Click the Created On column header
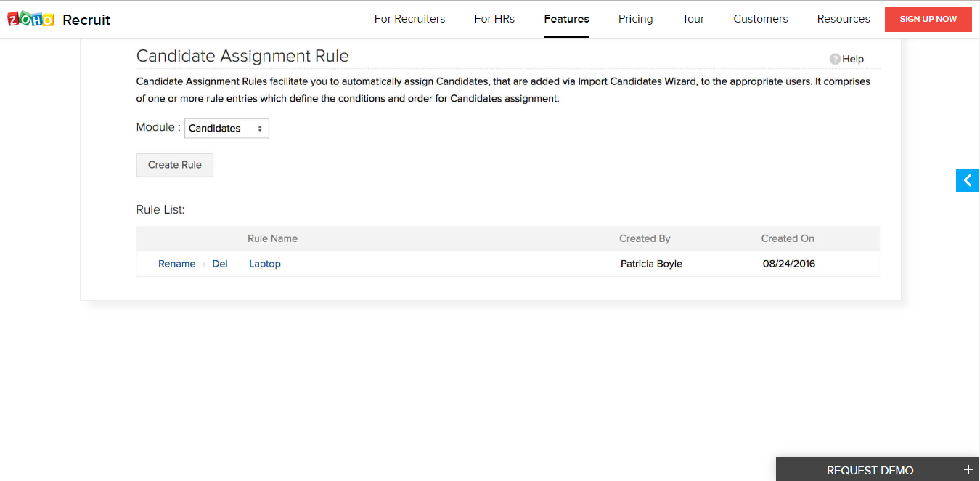Image resolution: width=980 pixels, height=481 pixels. (x=788, y=238)
